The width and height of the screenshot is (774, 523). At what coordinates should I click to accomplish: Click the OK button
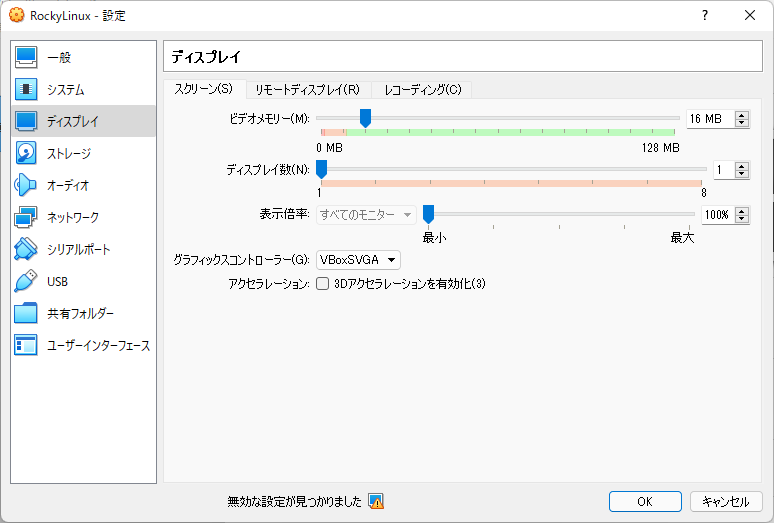pos(645,501)
